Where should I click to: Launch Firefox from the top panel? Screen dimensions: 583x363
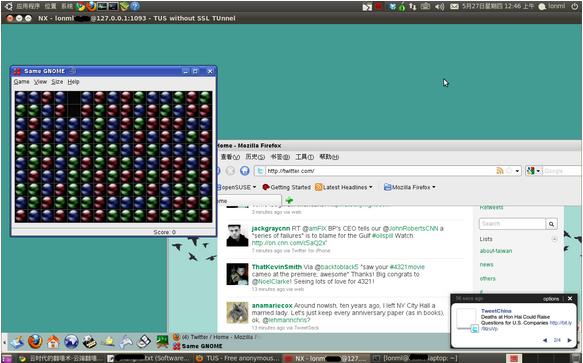click(x=91, y=6)
